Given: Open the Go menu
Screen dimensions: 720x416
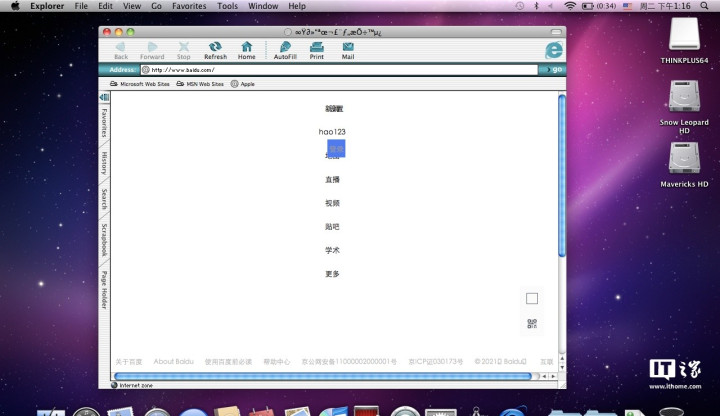Looking at the screenshot, I should [157, 6].
